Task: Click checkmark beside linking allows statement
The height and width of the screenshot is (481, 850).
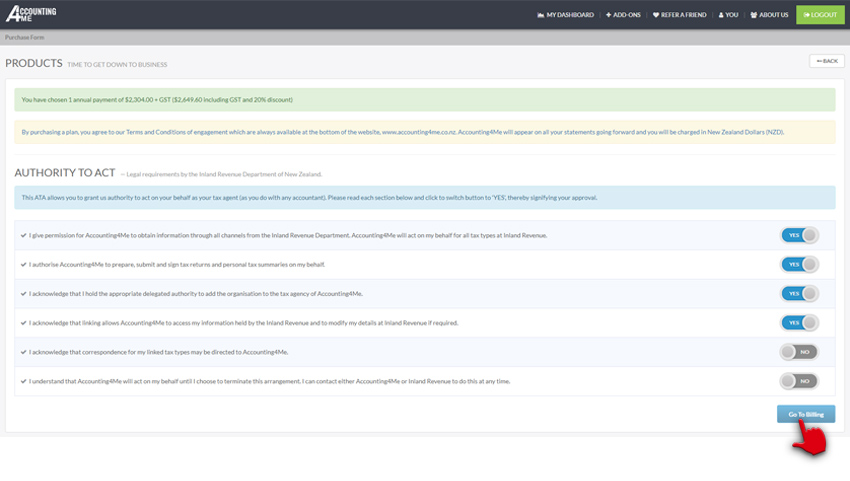Action: click(23, 323)
